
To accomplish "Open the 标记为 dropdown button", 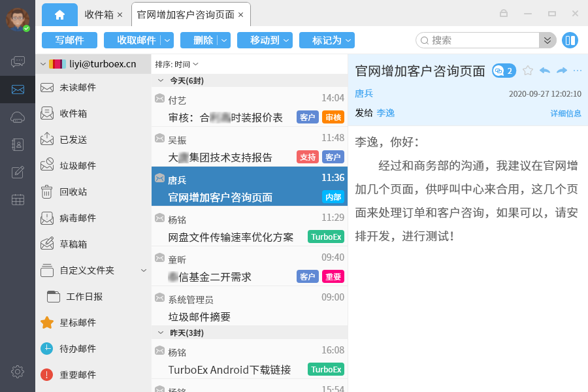I will pos(327,41).
